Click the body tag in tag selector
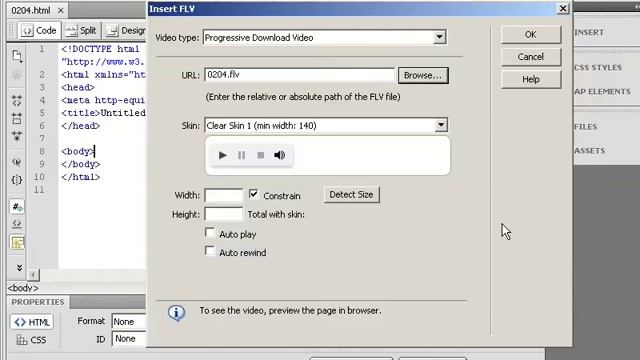The width and height of the screenshot is (640, 360). point(23,288)
